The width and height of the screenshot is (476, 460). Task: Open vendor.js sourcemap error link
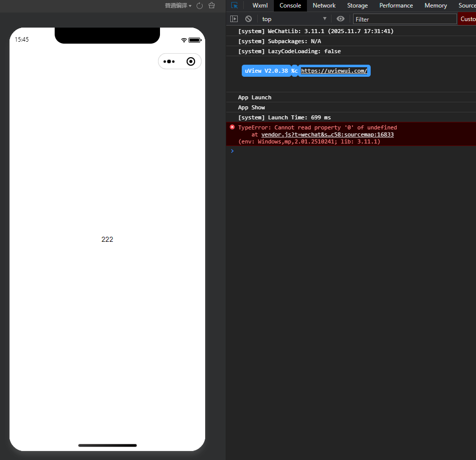pyautogui.click(x=327, y=134)
